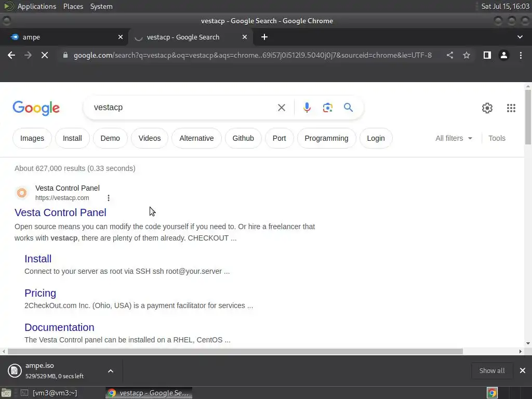Screen dimensions: 532x399
Task: Open the Vesta Control Panel result
Action: coord(60,212)
